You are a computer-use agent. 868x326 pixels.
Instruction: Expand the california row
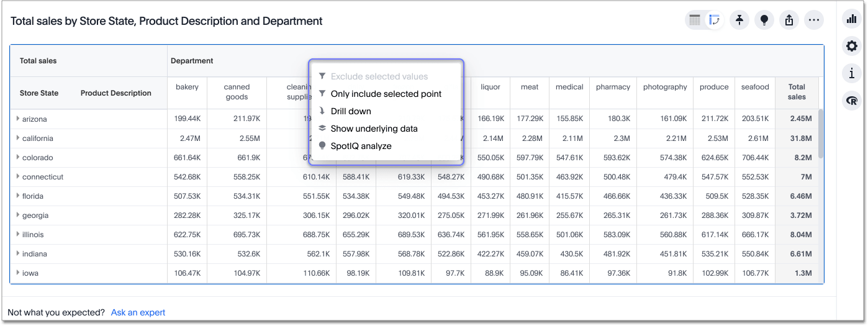point(17,138)
